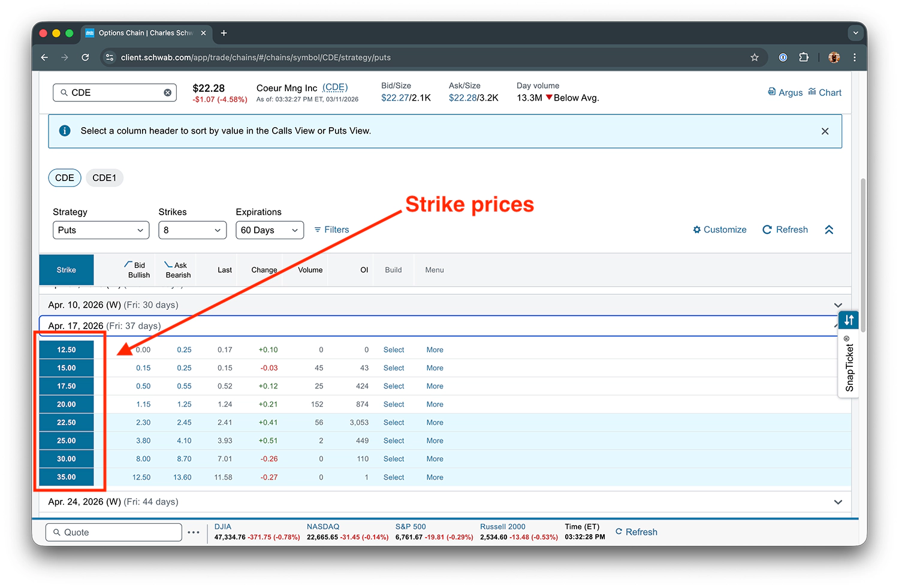This screenshot has width=899, height=588.
Task: Refresh the options chain data
Action: (x=785, y=230)
